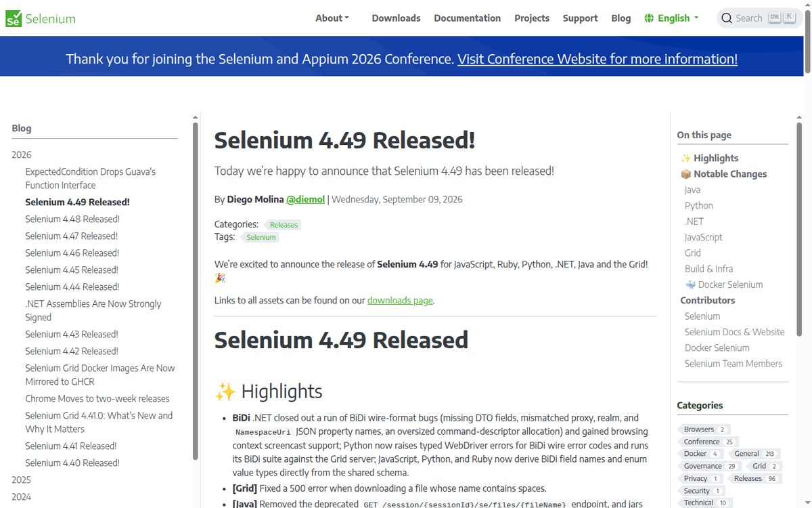
Task: Follow the downloads page link
Action: 400,300
